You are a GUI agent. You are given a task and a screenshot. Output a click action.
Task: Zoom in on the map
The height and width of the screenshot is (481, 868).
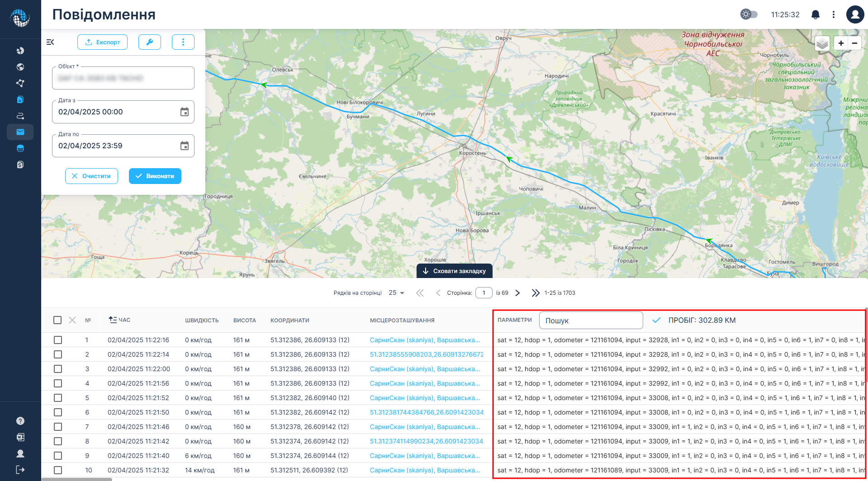coord(841,43)
